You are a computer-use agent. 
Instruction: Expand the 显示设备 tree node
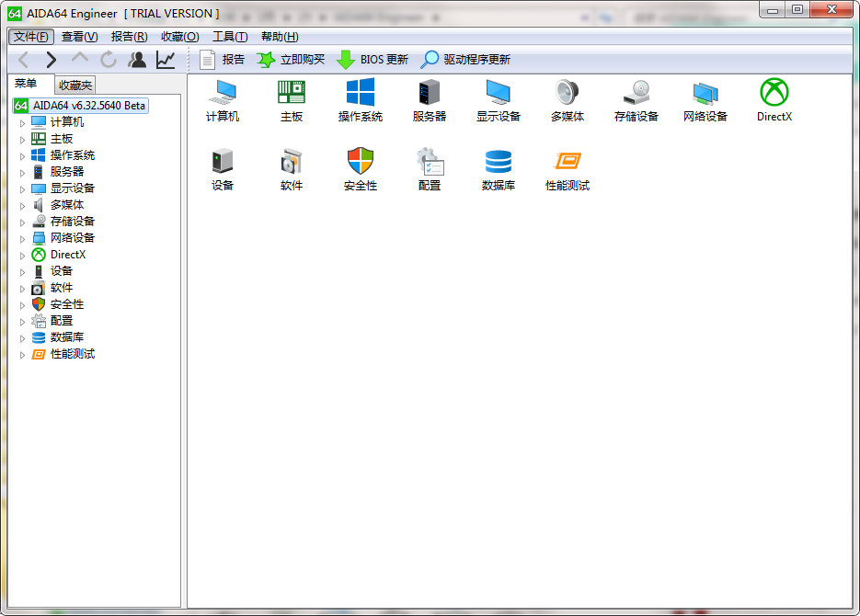click(22, 189)
